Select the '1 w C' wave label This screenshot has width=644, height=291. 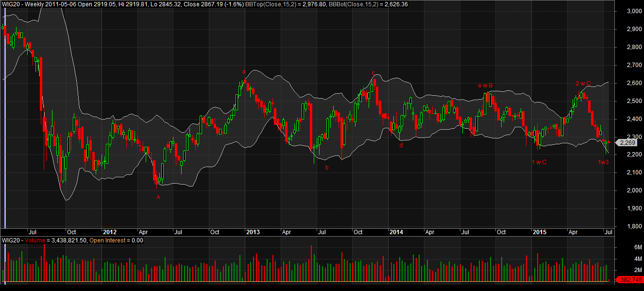(539, 162)
